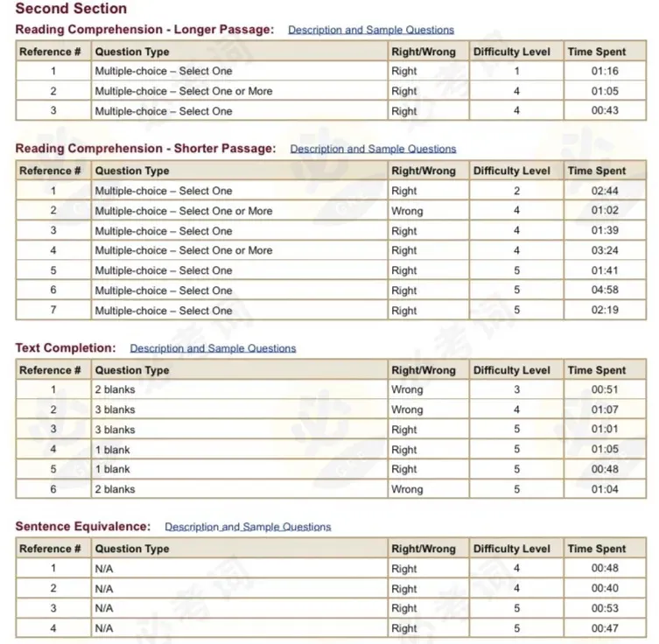Open Text Completion Description and Sample Questions link
Image resolution: width=659 pixels, height=644 pixels.
click(x=213, y=348)
